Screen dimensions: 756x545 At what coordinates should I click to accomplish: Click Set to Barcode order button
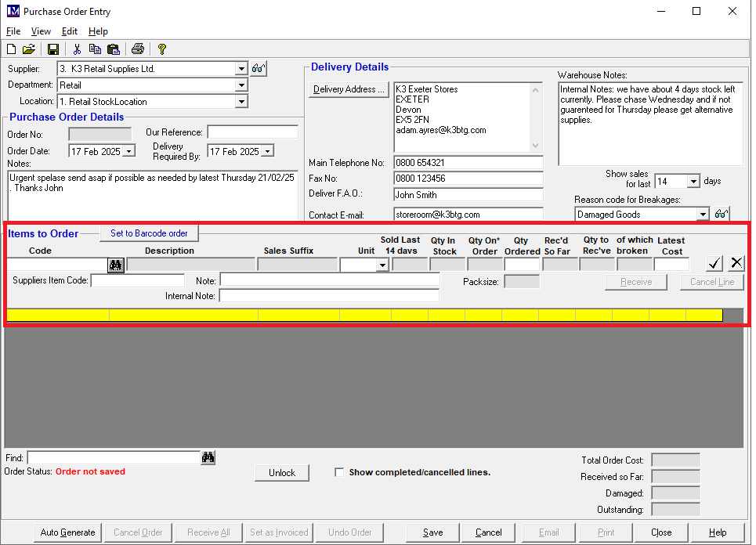pyautogui.click(x=149, y=233)
